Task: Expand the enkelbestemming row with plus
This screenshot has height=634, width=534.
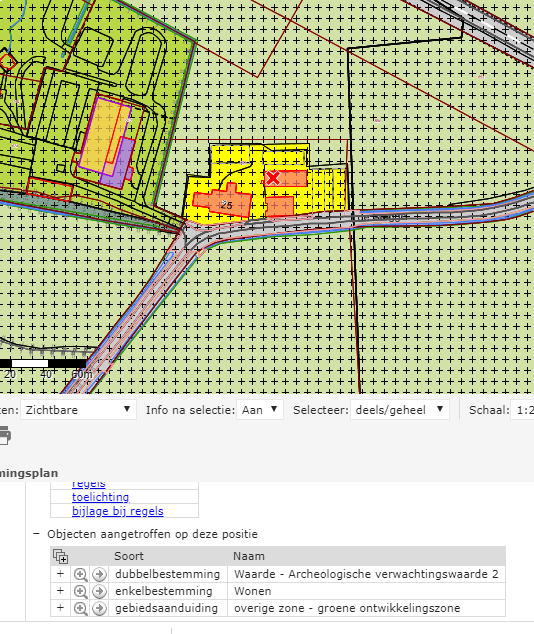Action: pyautogui.click(x=60, y=591)
